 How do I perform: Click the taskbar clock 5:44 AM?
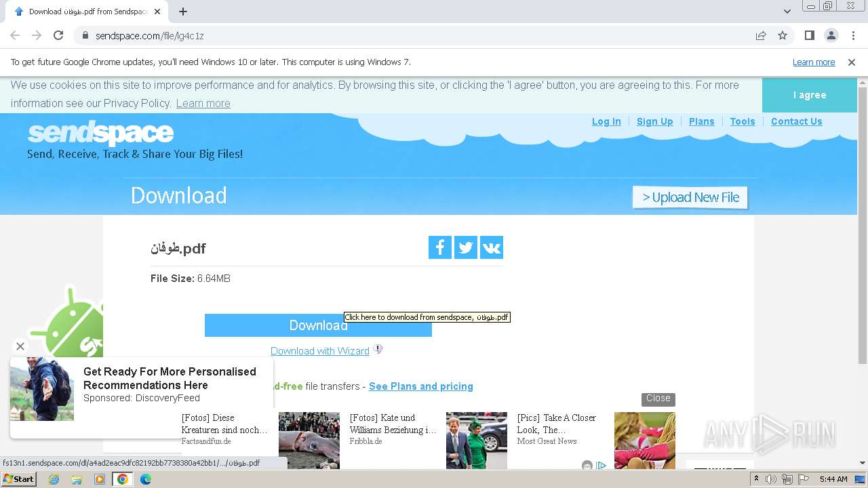coord(833,479)
